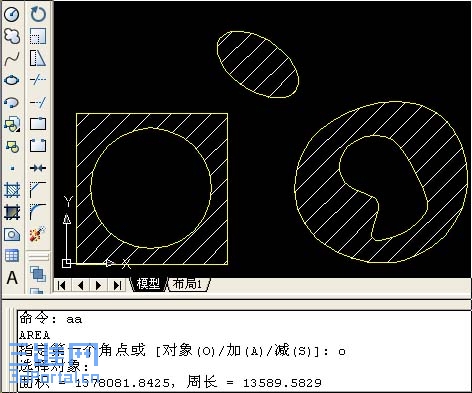472x393 pixels.
Task: Click the irregular inner spline shape
Action: tap(383, 188)
